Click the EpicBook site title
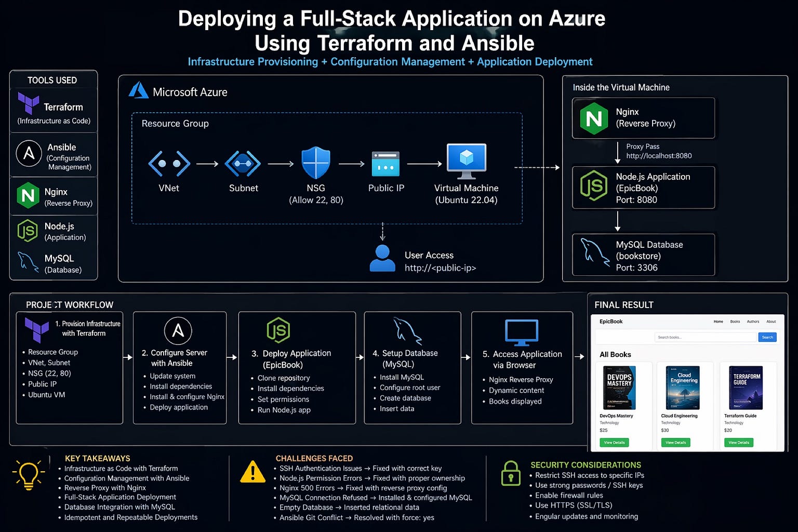The height and width of the screenshot is (532, 798). coord(611,322)
